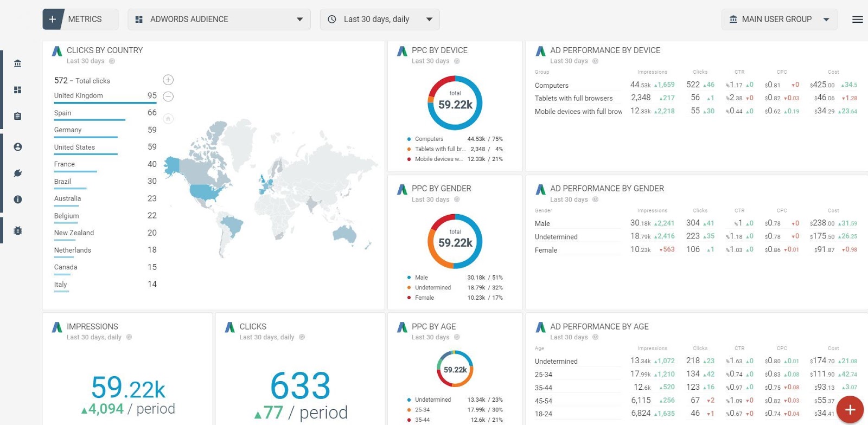Toggle 25-34 legend in PPC by Age
The image size is (868, 425).
point(455,410)
